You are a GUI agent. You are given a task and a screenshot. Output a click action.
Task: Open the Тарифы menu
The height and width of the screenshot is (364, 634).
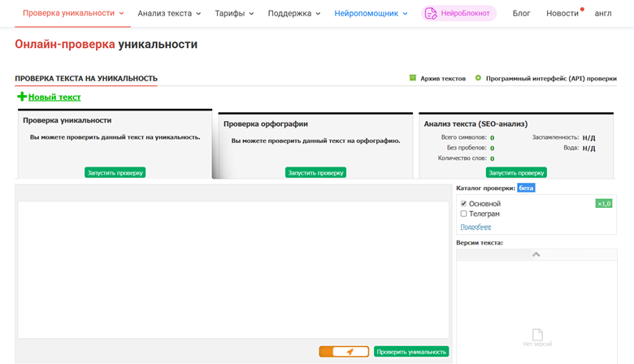coord(234,13)
